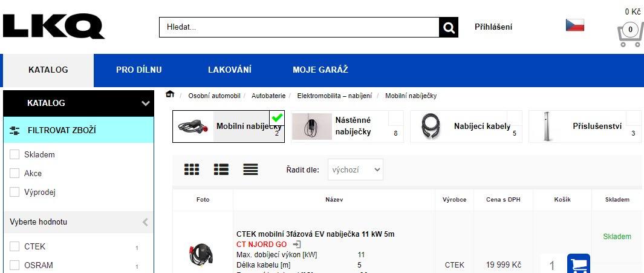644x273 pixels.
Task: Collapse the Vyberte hodnotu section arrow
Action: [145, 222]
